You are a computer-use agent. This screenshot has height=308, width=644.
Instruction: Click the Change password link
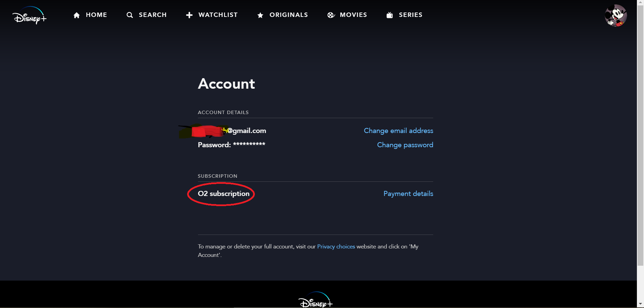(x=405, y=145)
